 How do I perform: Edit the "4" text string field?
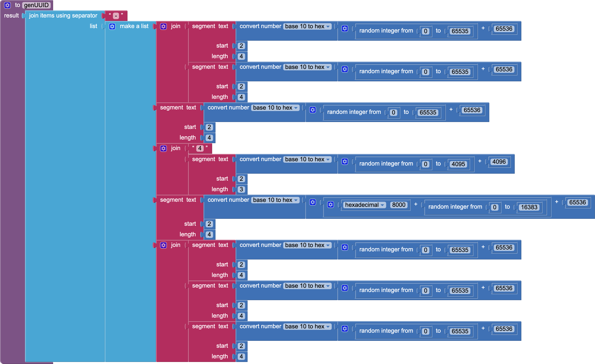click(x=200, y=148)
